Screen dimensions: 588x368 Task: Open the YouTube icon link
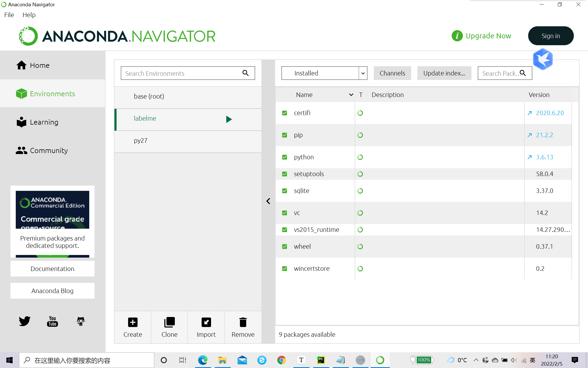(52, 321)
